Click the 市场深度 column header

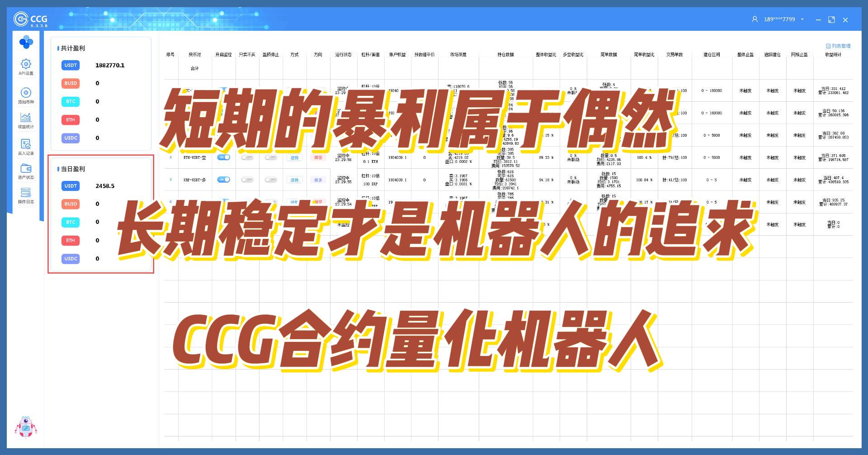pos(458,54)
